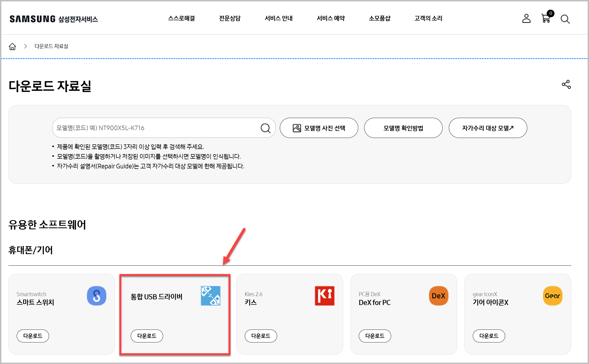Open 자가수리 대상 모델 link button

point(488,128)
